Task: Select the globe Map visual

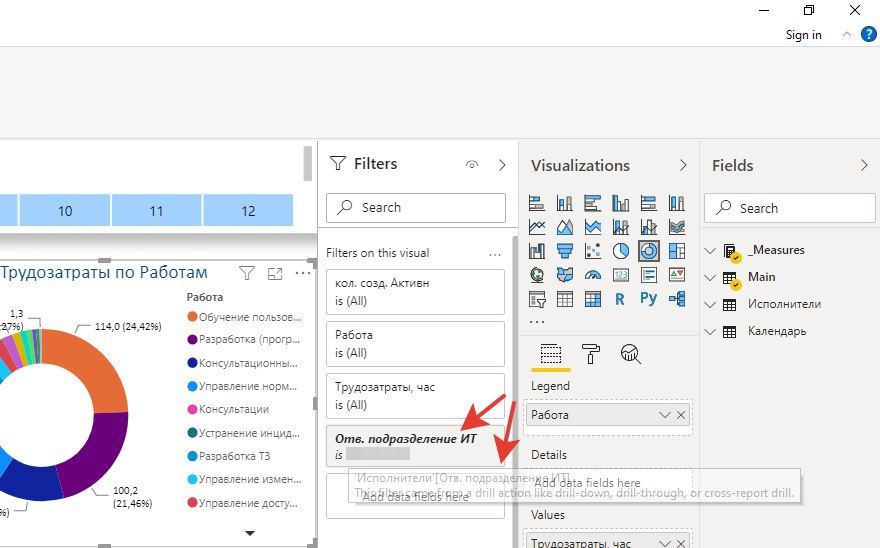Action: coord(537,275)
